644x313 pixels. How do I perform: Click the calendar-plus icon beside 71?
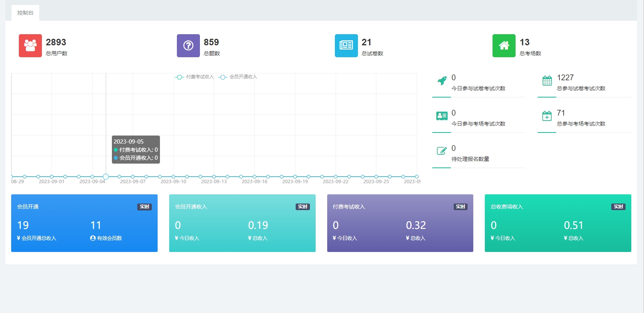click(x=547, y=116)
